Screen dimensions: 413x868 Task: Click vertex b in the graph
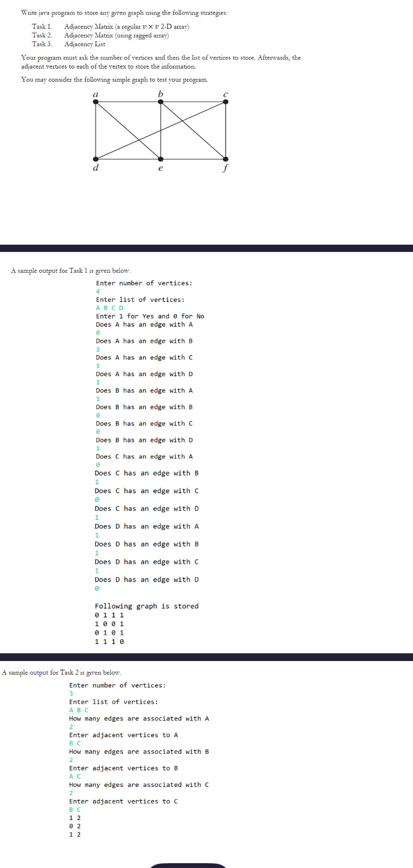click(161, 102)
